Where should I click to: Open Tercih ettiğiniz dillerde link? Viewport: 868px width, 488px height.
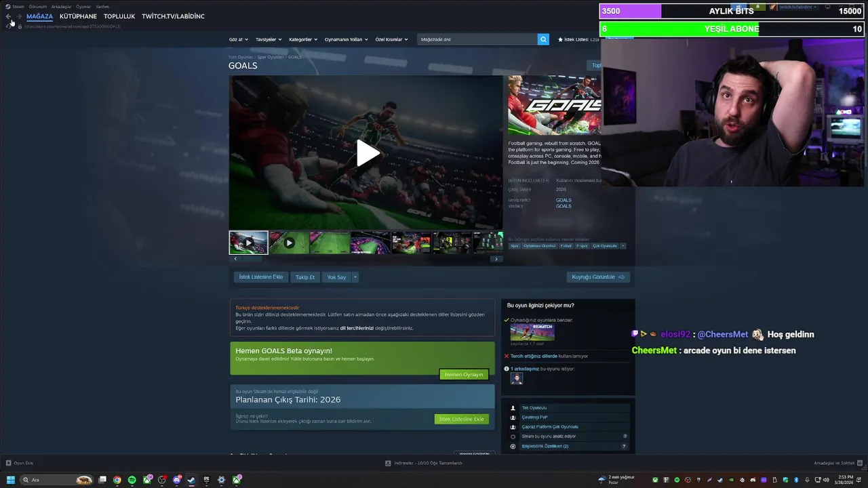534,356
